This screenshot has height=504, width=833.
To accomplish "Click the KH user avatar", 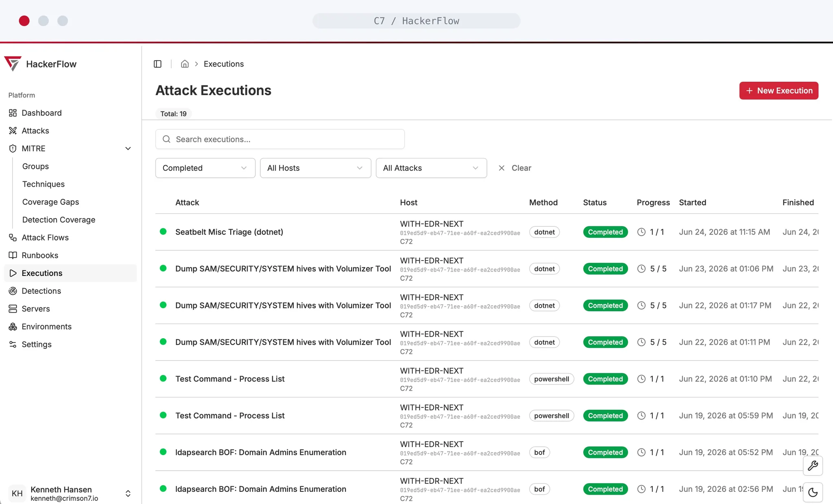I will pyautogui.click(x=17, y=493).
